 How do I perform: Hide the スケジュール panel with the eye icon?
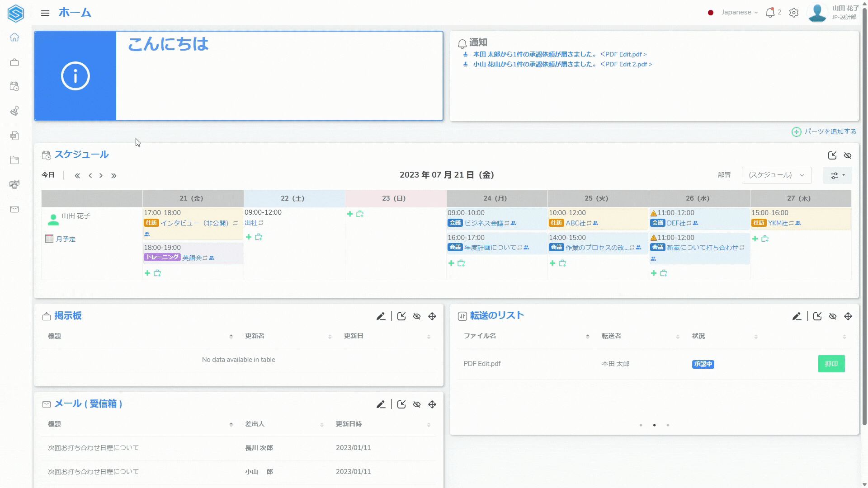pos(848,155)
